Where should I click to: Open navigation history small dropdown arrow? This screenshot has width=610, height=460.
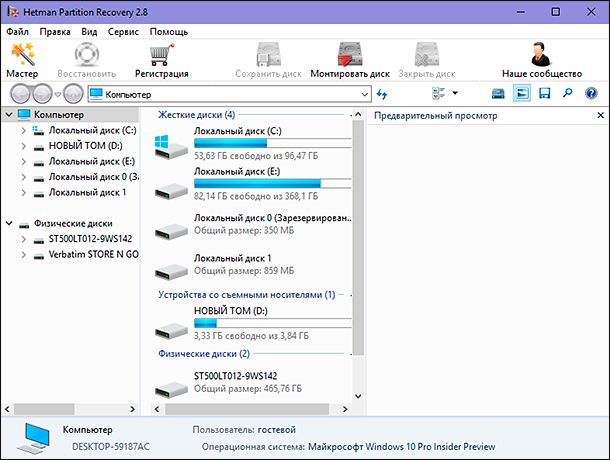[58, 94]
